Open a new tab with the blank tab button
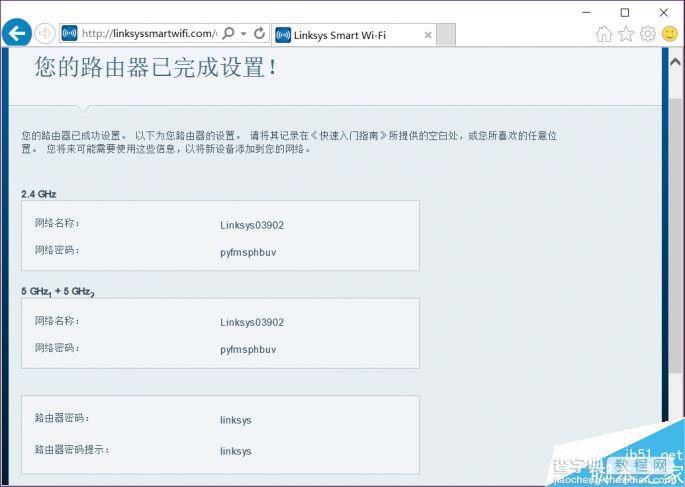The image size is (685, 487). click(x=446, y=35)
